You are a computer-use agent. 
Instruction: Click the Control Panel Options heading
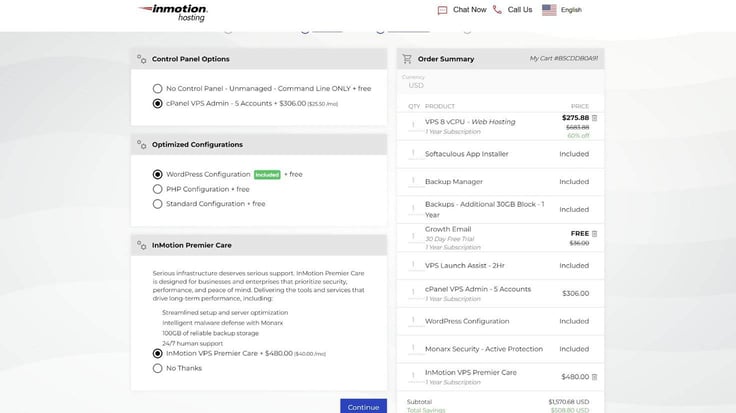(191, 59)
